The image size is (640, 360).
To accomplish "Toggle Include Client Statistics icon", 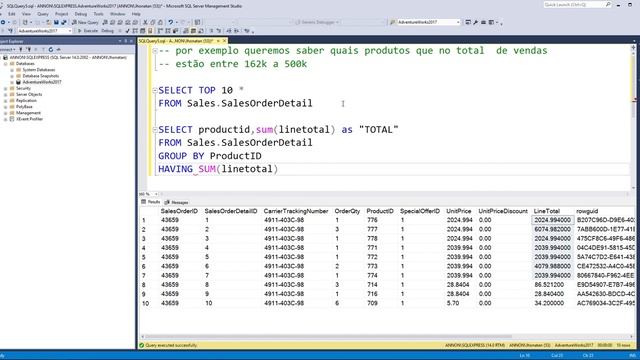I will point(175,31).
